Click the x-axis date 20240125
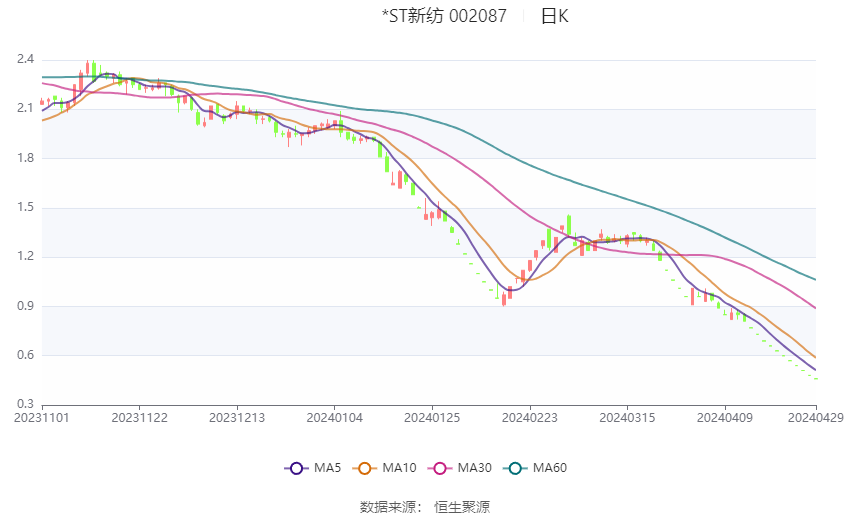This screenshot has width=850, height=517. coord(432,418)
